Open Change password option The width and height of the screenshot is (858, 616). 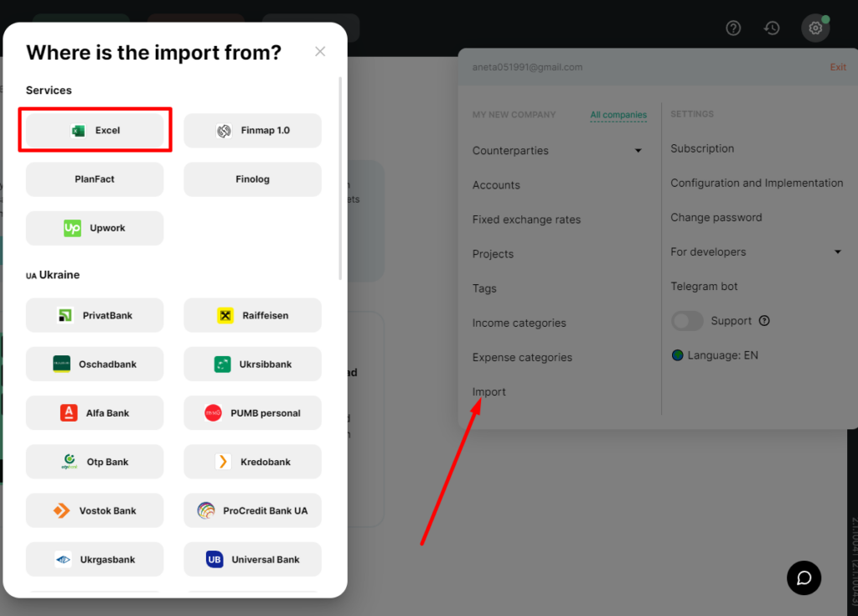[716, 217]
